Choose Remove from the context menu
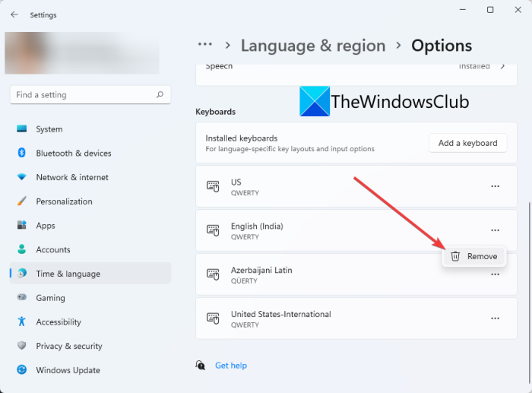Viewport: 532px width, 393px height. [473, 256]
